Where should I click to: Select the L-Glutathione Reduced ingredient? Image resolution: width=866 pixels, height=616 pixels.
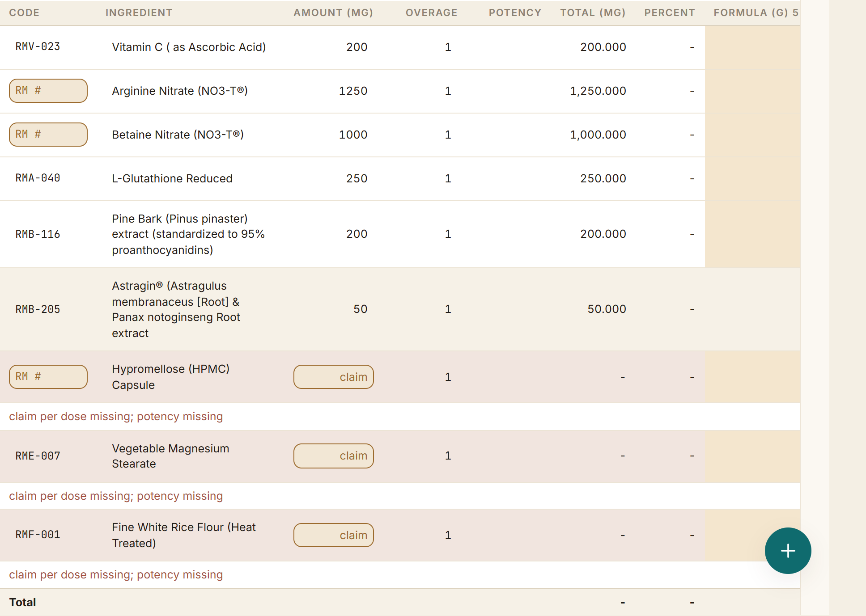[172, 178]
